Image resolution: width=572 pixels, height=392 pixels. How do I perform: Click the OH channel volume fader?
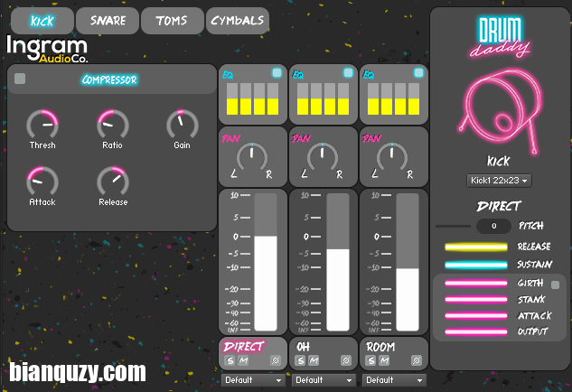click(x=338, y=262)
